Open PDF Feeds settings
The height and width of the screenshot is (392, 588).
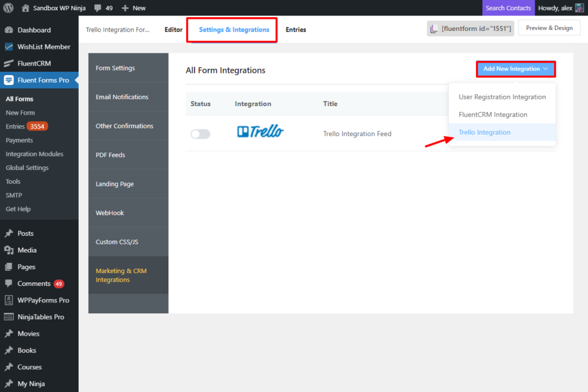(128, 155)
